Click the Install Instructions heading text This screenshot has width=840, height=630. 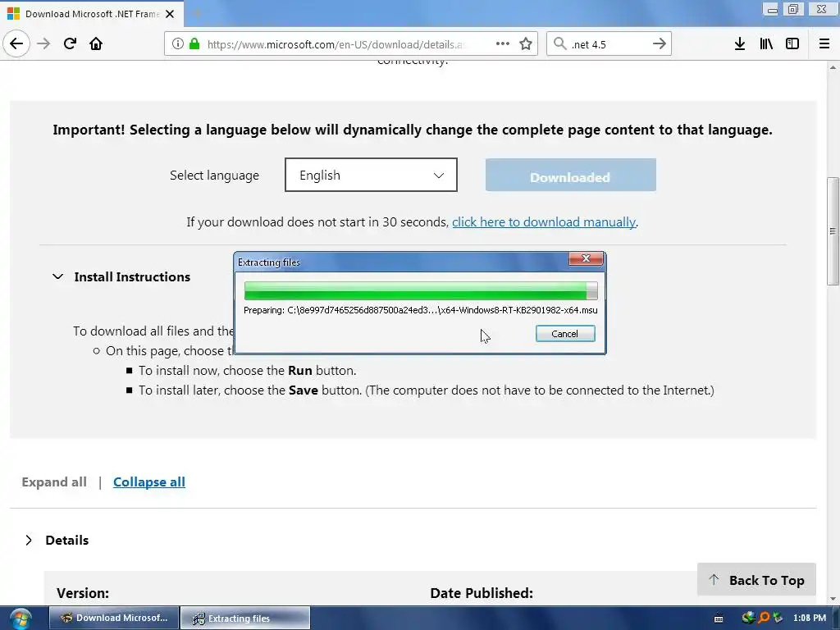[x=132, y=277]
